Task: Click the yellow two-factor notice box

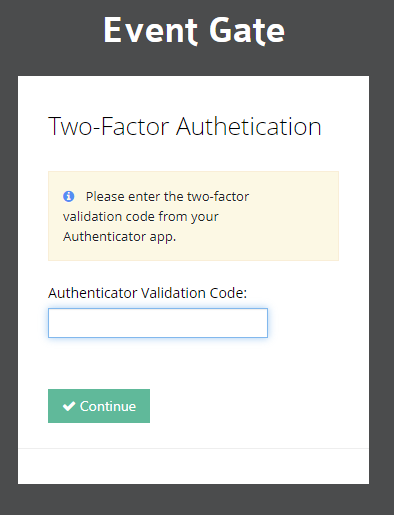Action: click(193, 216)
